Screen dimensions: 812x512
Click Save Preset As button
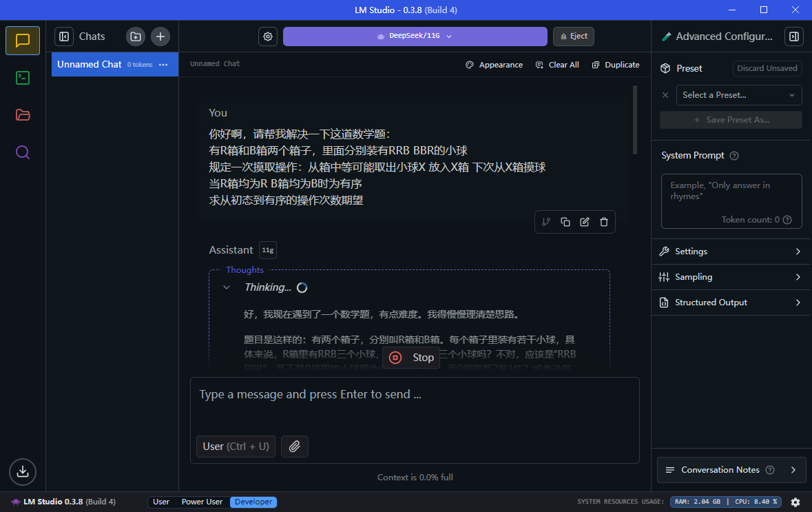(731, 120)
